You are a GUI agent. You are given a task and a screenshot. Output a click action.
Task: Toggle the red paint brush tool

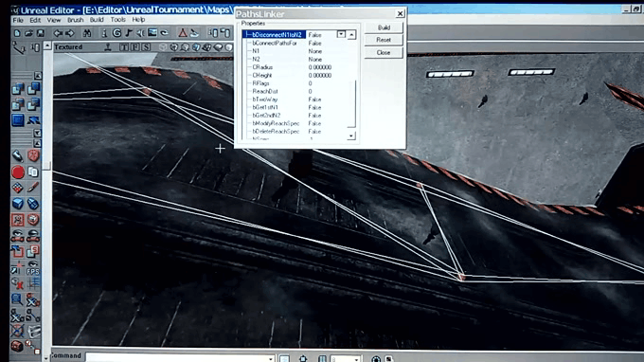[33, 188]
